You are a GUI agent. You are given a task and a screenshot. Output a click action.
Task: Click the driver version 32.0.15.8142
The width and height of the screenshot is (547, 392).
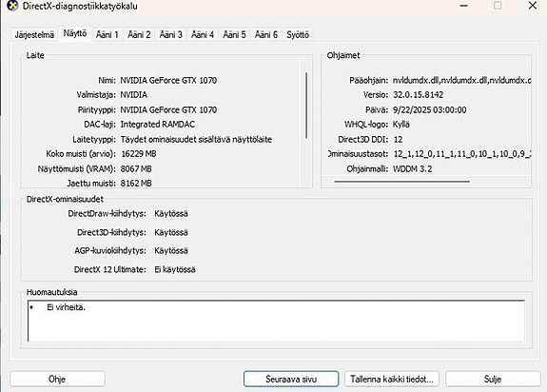[418, 95]
